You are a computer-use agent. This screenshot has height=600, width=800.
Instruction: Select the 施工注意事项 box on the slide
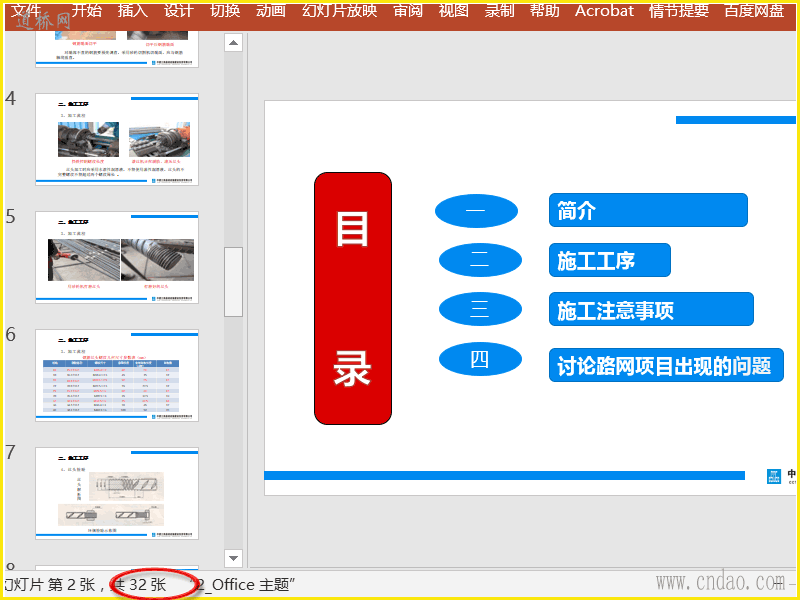pyautogui.click(x=651, y=309)
